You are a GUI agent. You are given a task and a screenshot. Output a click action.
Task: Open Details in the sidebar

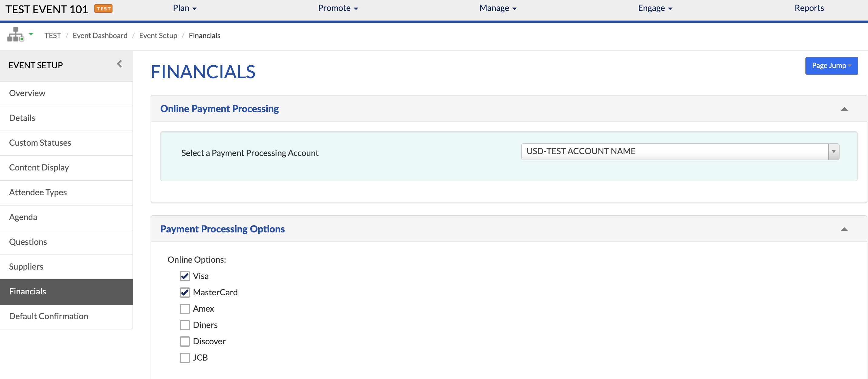[x=66, y=118]
